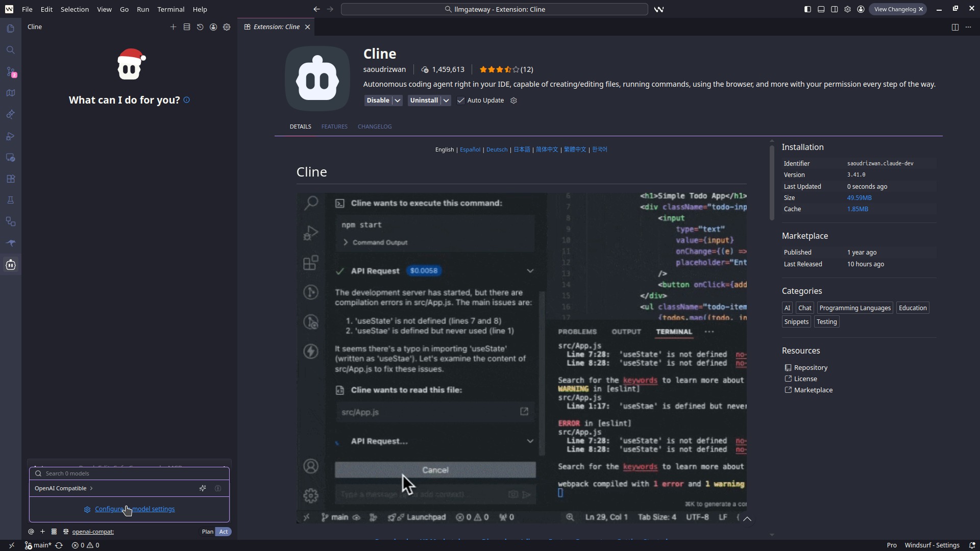
Task: Open the Repository resource link
Action: 811,368
